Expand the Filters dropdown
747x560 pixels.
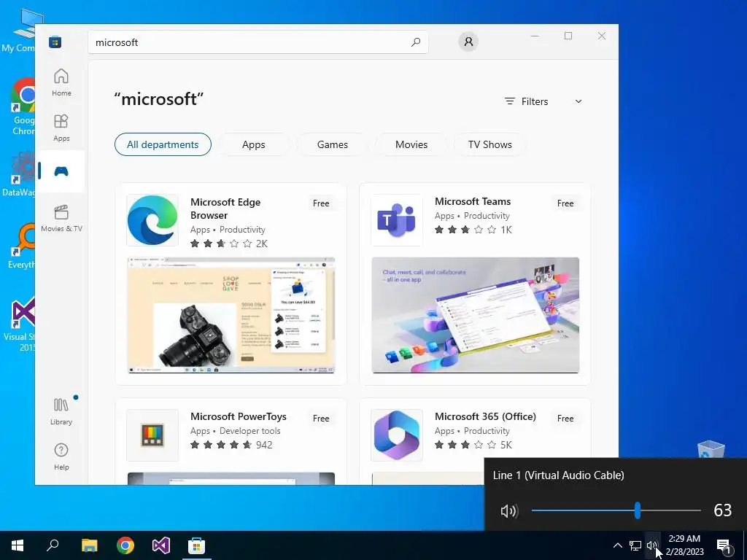point(543,101)
